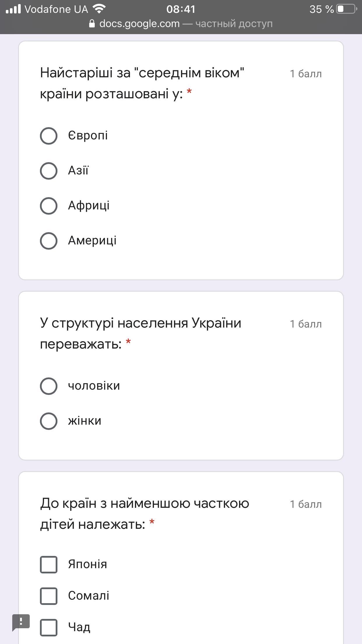Tap the Wi-Fi status icon
The height and width of the screenshot is (644, 362).
click(x=99, y=9)
